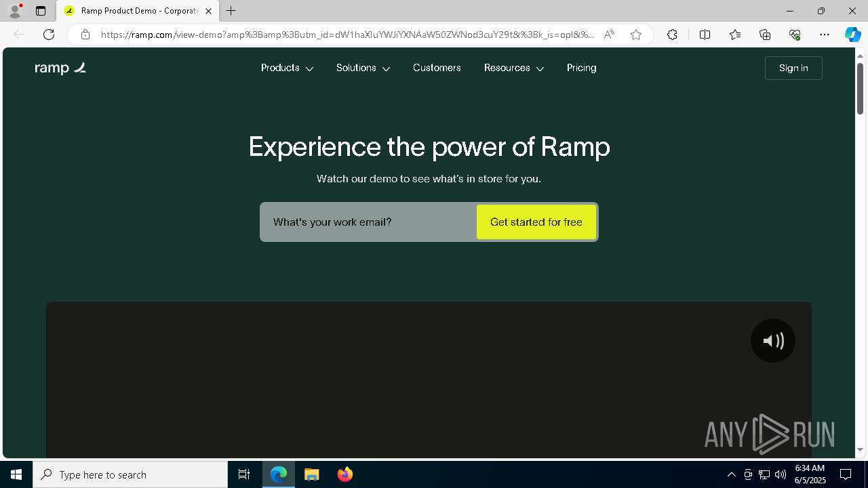This screenshot has width=868, height=488.
Task: Click the Ramp logo in header
Action: tap(60, 68)
